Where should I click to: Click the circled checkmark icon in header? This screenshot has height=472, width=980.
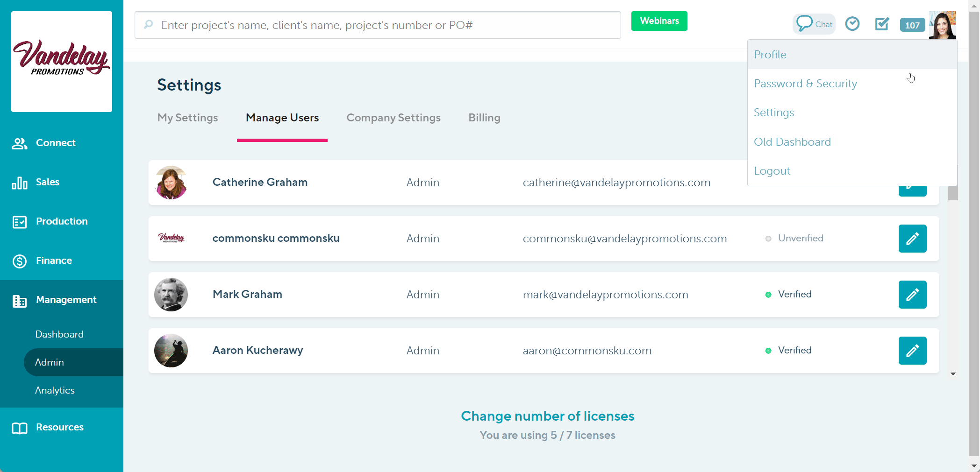[852, 23]
